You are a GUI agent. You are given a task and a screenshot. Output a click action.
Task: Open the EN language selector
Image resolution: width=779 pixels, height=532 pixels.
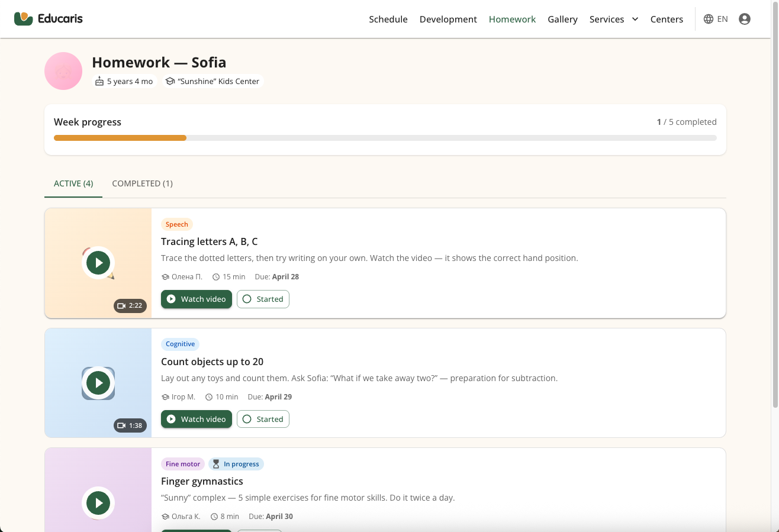722,19
